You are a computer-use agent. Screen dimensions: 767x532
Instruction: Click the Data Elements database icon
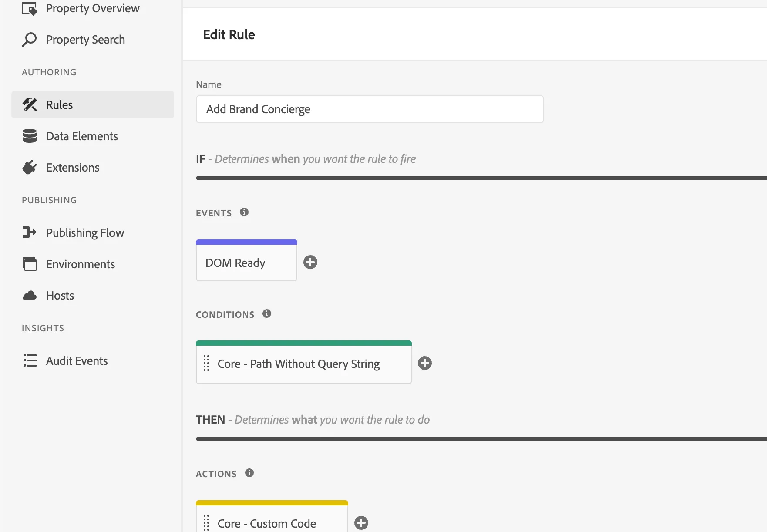pos(30,136)
